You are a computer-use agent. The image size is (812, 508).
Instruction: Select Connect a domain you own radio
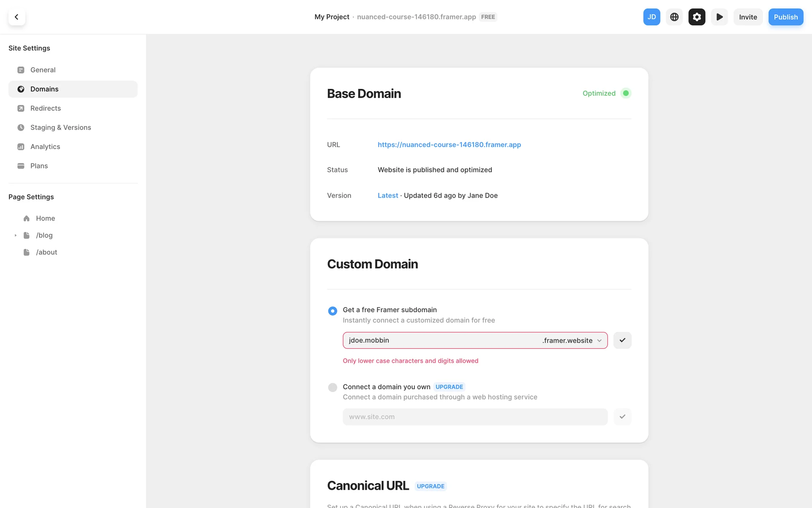click(332, 387)
